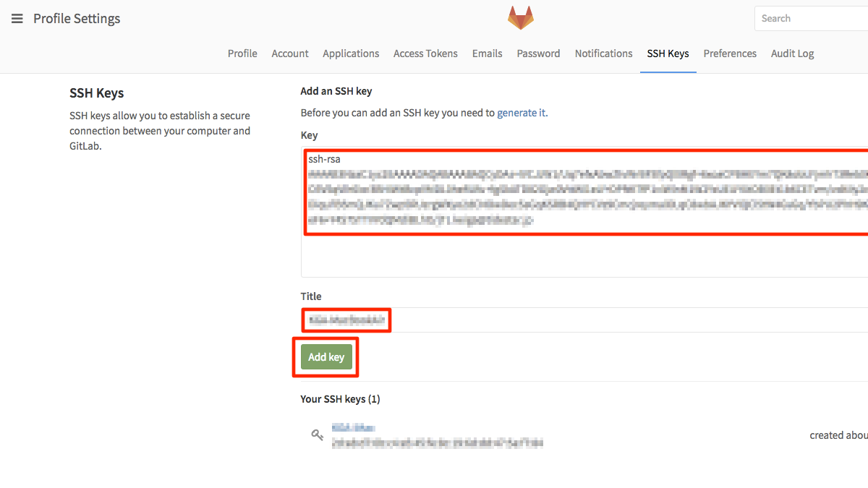Select the Emails tab
Viewport: 868px width, 488px height.
487,53
